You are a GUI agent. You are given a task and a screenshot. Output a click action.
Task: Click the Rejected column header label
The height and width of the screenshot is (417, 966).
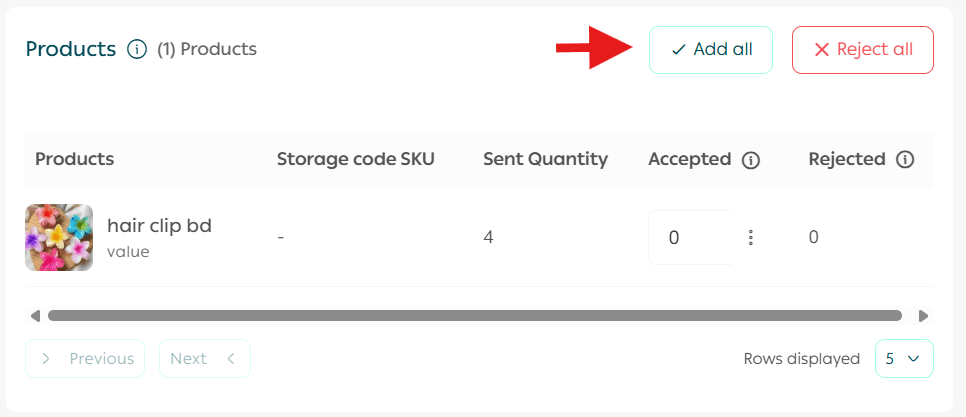[x=847, y=159]
